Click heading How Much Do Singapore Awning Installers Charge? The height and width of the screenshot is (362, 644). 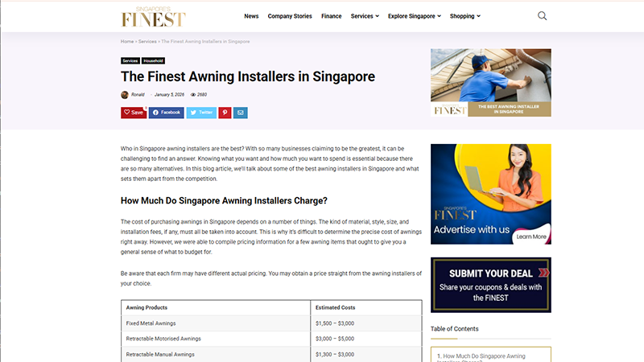coord(224,200)
